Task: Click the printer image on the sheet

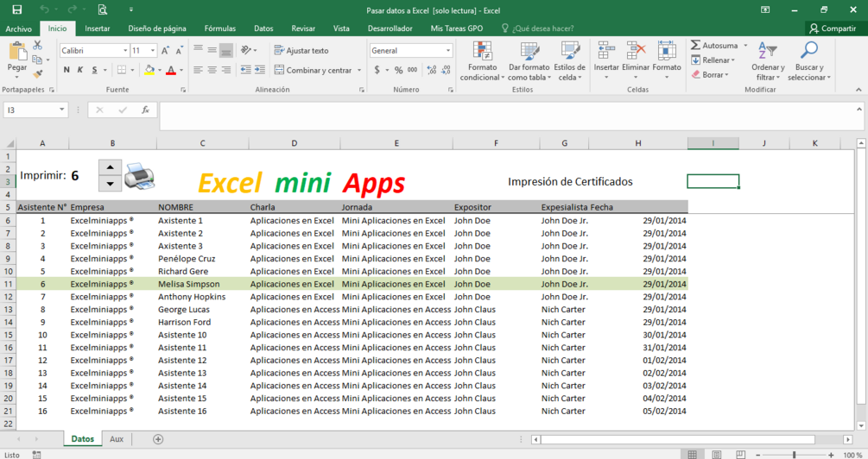Action: coord(140,177)
